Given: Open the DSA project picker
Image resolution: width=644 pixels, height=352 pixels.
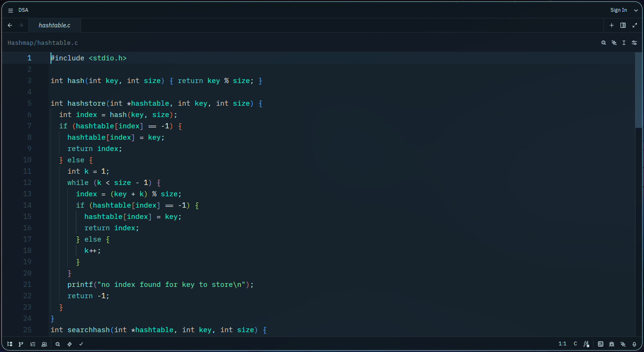Looking at the screenshot, I should tap(23, 10).
